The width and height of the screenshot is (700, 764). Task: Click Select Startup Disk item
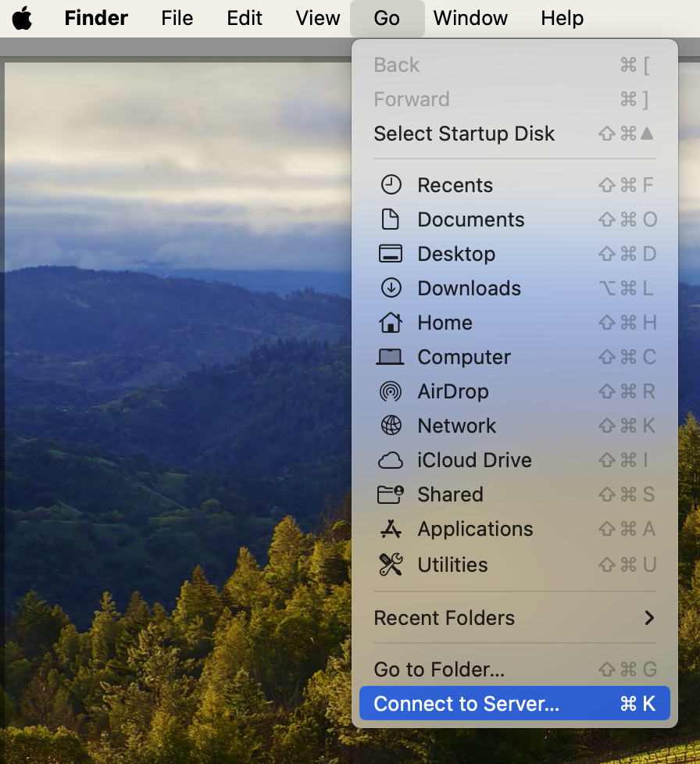click(x=464, y=134)
